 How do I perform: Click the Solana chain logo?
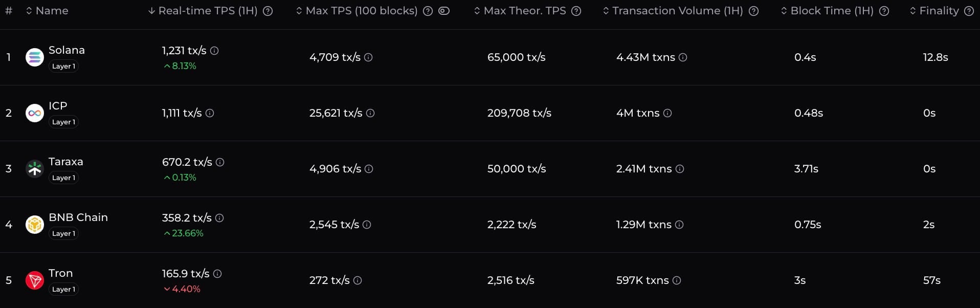click(x=34, y=57)
